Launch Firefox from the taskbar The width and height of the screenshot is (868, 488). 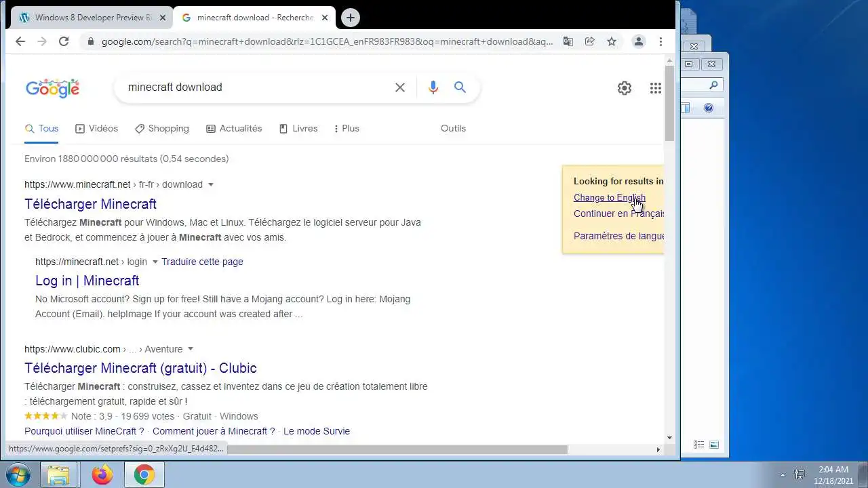click(x=102, y=475)
